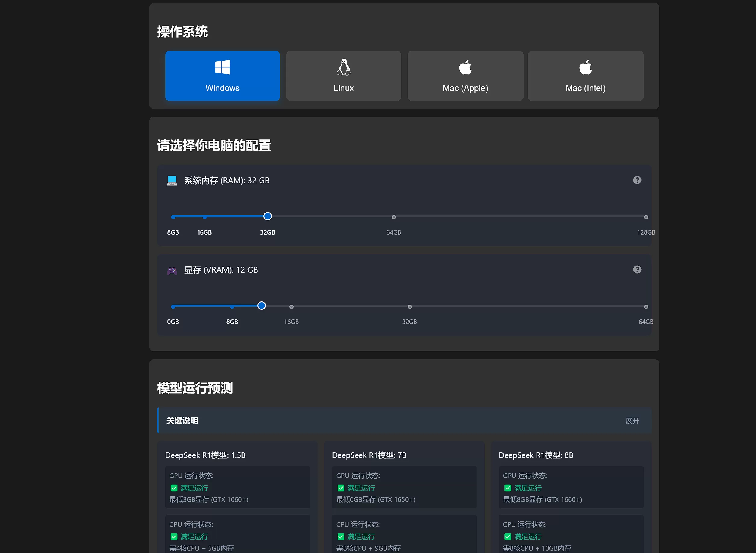Click green check icon in 8B CPU status
The width and height of the screenshot is (756, 553).
point(508,537)
